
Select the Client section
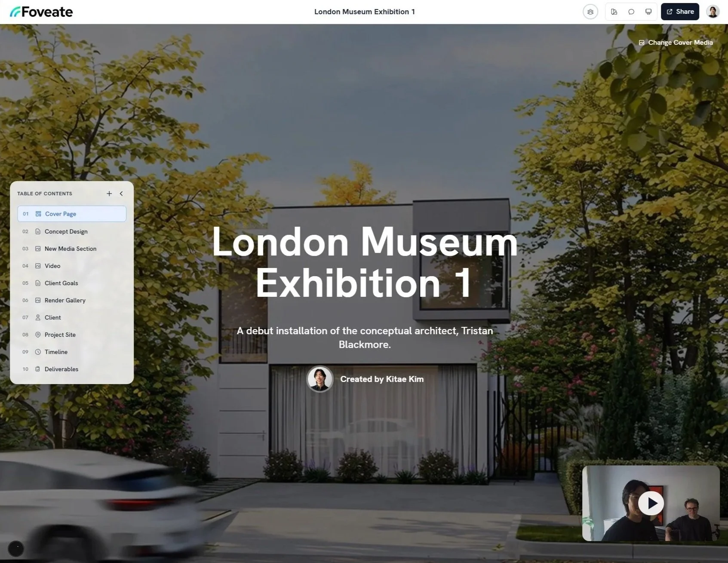pos(72,317)
